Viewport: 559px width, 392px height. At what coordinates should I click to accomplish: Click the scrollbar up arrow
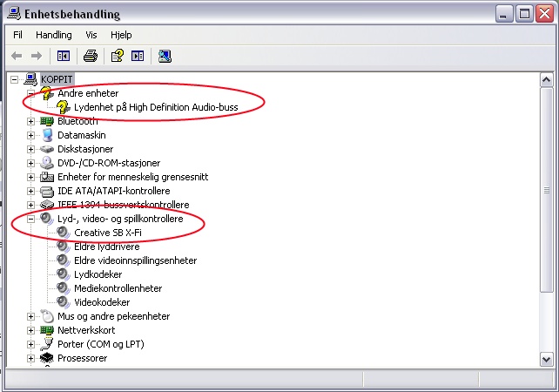coord(546,80)
